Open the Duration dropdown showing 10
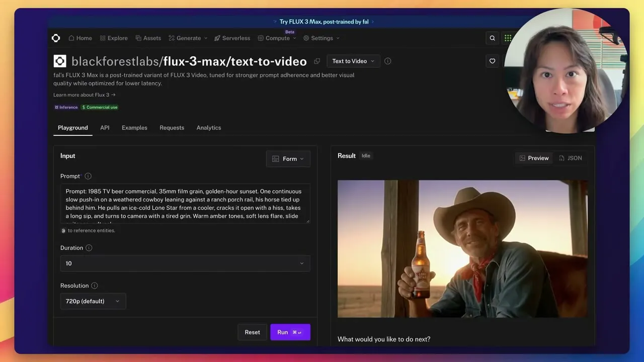 (x=185, y=263)
